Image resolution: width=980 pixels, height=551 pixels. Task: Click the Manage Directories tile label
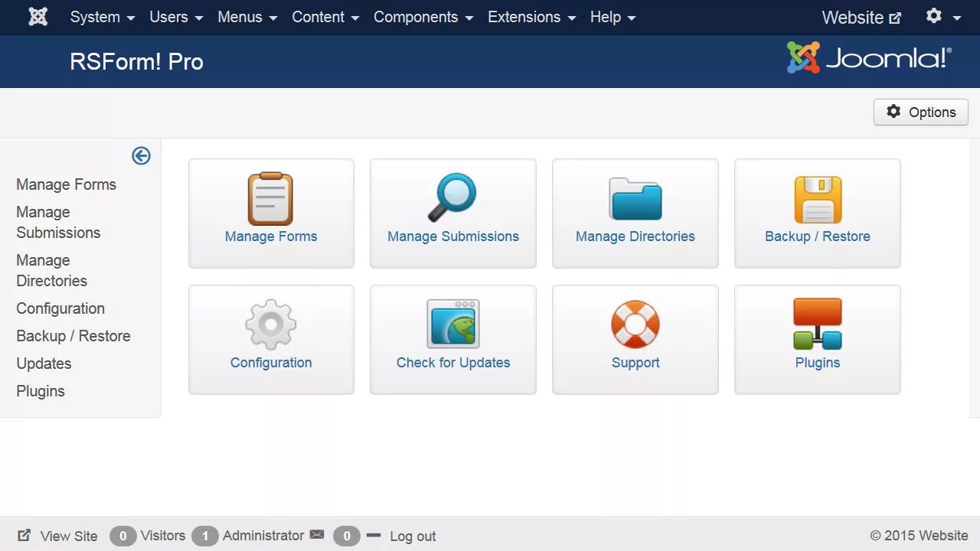[x=635, y=236]
